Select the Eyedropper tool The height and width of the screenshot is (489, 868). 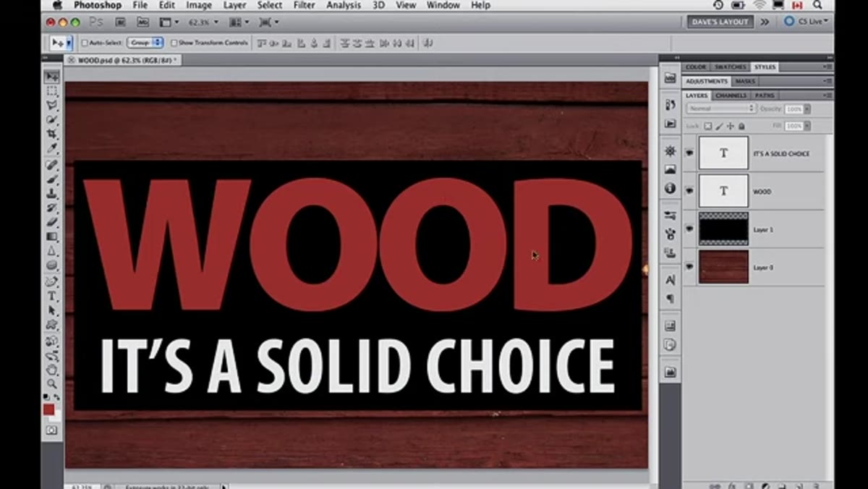(x=52, y=148)
